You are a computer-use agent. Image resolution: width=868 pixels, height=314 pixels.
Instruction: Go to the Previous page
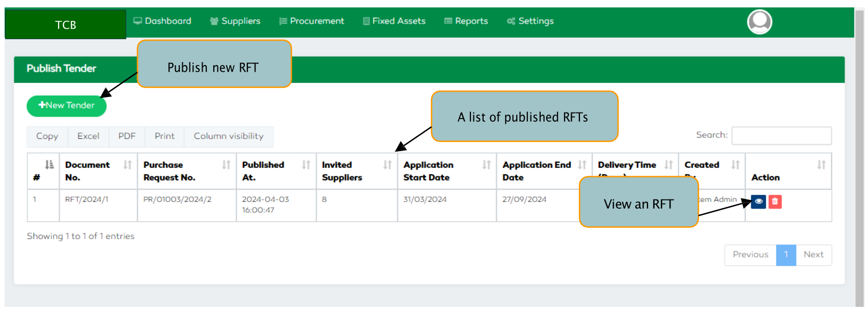(x=750, y=255)
